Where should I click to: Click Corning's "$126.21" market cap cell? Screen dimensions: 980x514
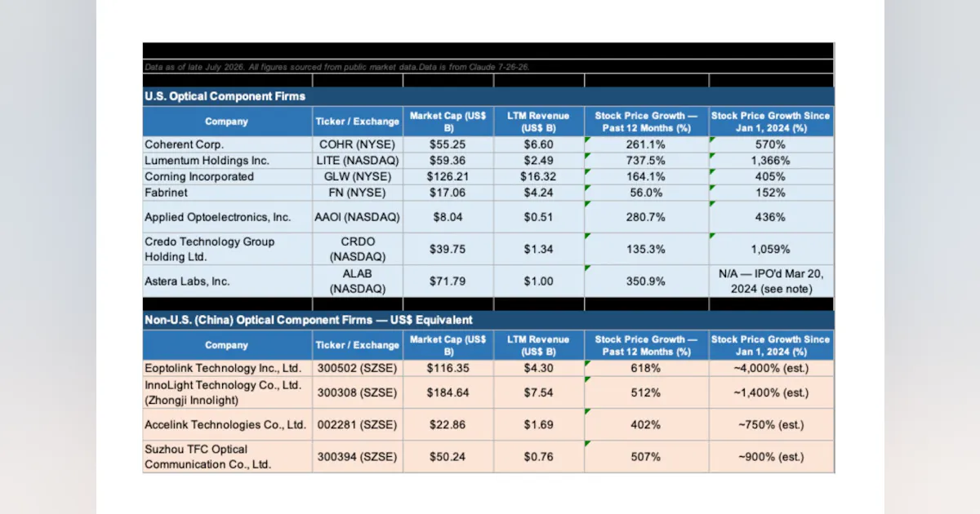click(x=448, y=176)
